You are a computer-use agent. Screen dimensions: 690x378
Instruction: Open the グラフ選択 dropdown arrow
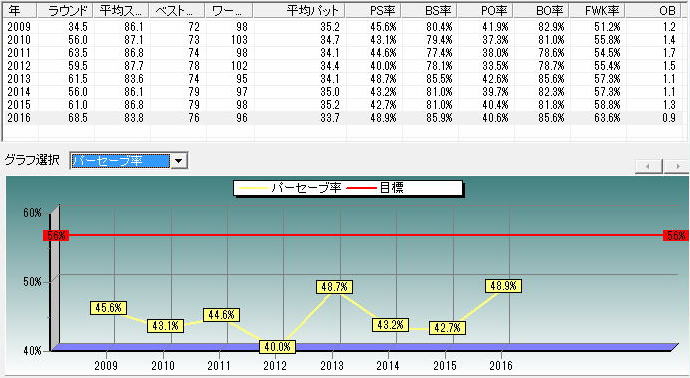(x=178, y=161)
